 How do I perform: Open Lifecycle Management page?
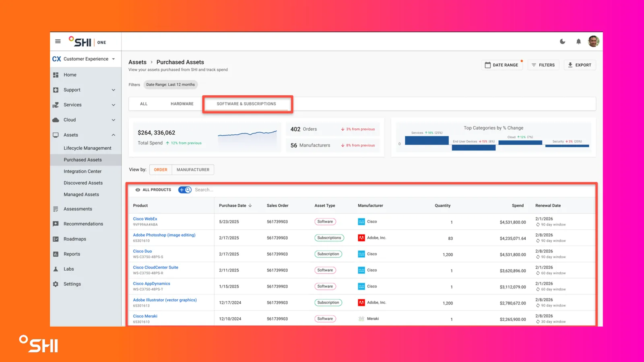click(87, 148)
